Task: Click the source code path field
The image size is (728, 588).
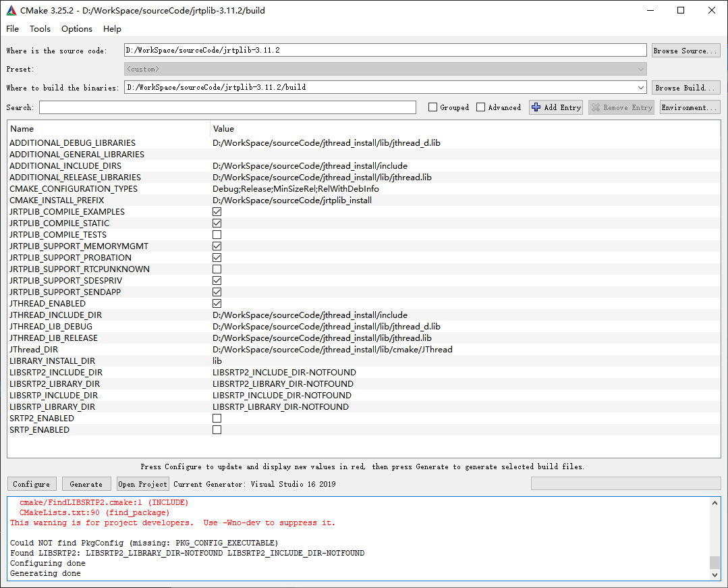Action: click(x=385, y=50)
